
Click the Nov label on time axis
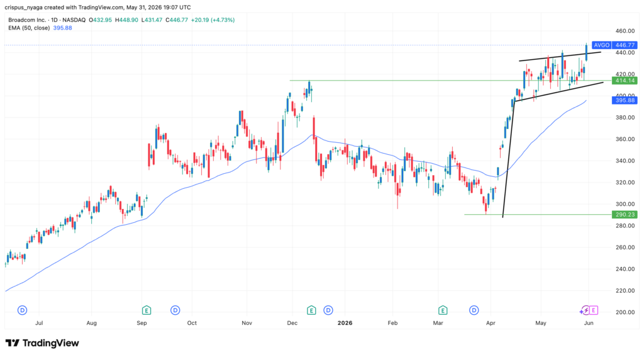(247, 323)
